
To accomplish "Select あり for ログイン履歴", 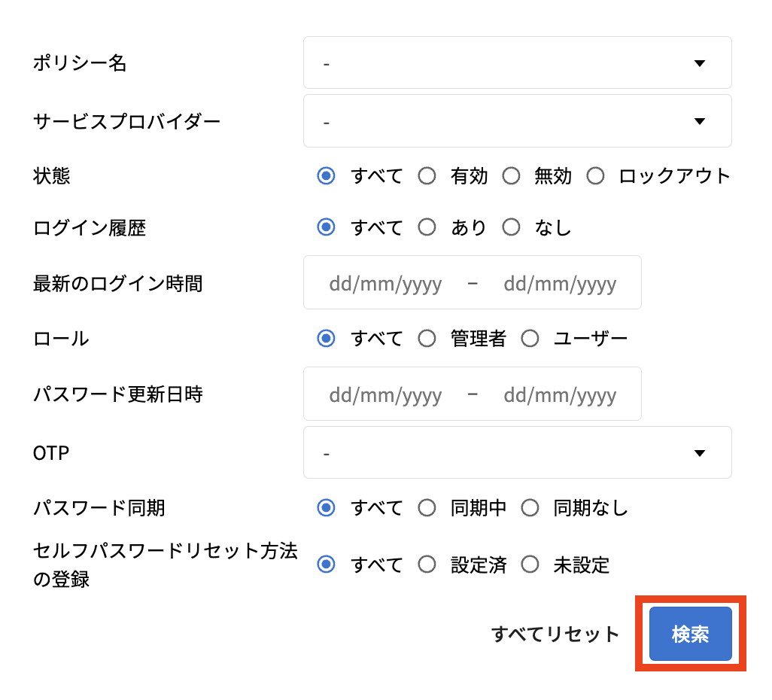I will pyautogui.click(x=427, y=227).
